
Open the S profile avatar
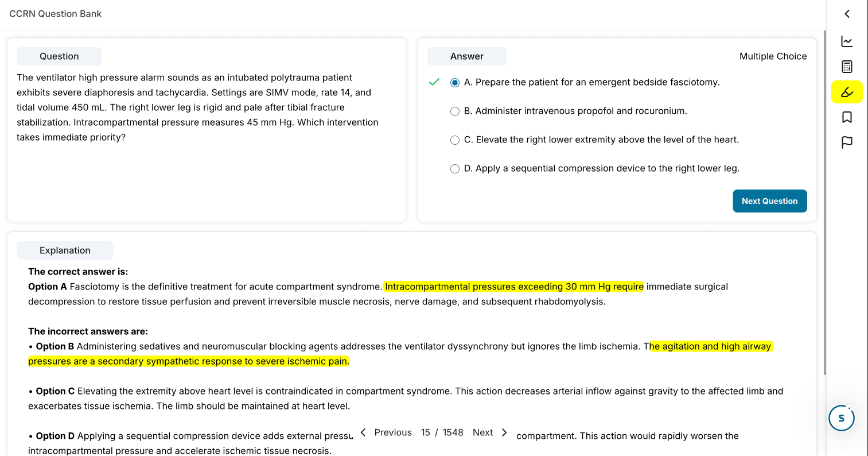[841, 418]
